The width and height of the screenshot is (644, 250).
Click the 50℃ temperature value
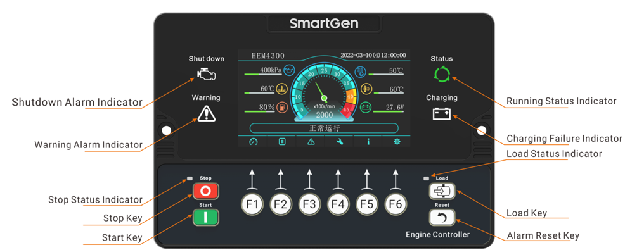(396, 70)
